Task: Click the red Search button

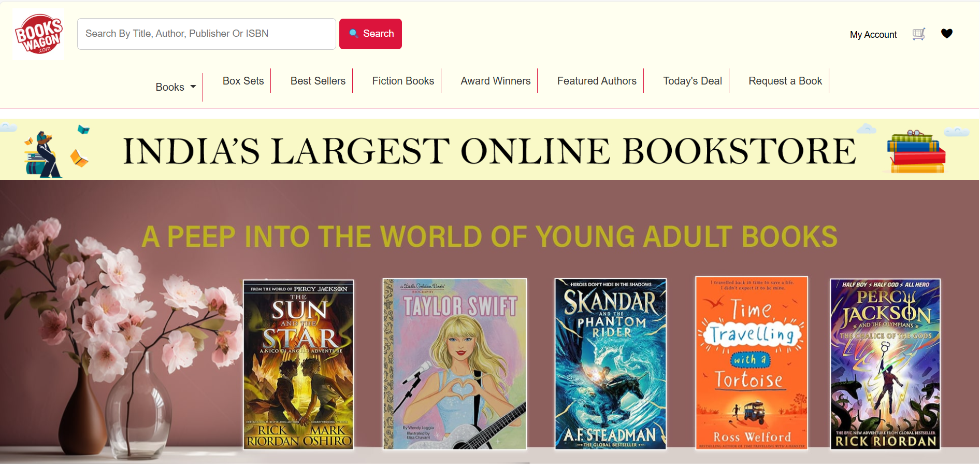Action: 370,34
